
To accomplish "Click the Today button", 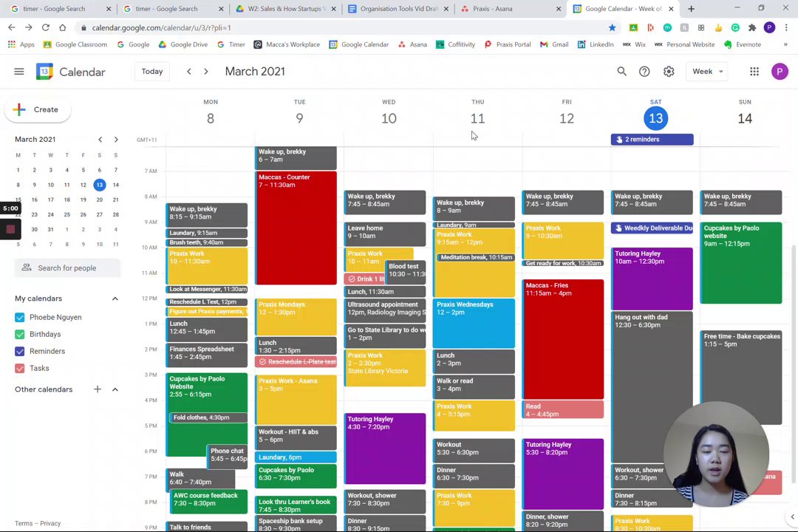I will click(152, 72).
